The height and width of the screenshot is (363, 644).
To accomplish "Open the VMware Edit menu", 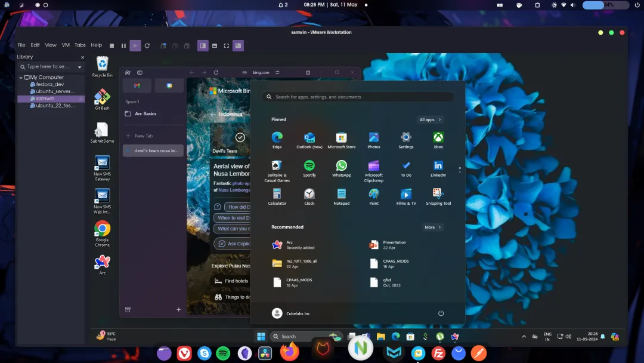I will 35,45.
